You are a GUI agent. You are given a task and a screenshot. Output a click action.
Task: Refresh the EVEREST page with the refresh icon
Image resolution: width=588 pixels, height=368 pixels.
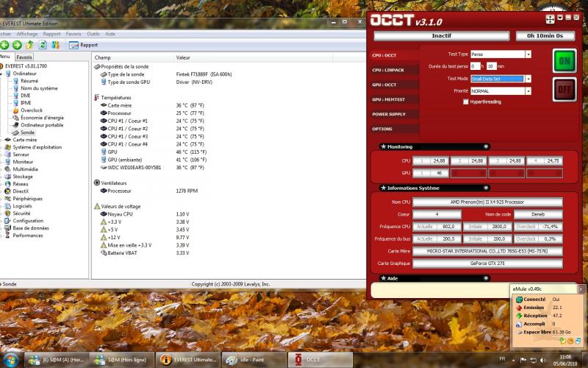point(43,45)
